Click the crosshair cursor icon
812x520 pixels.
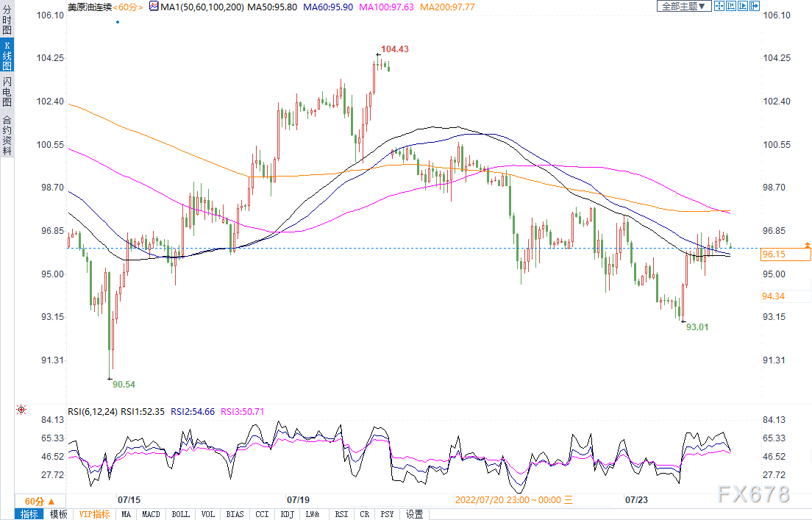[x=719, y=6]
